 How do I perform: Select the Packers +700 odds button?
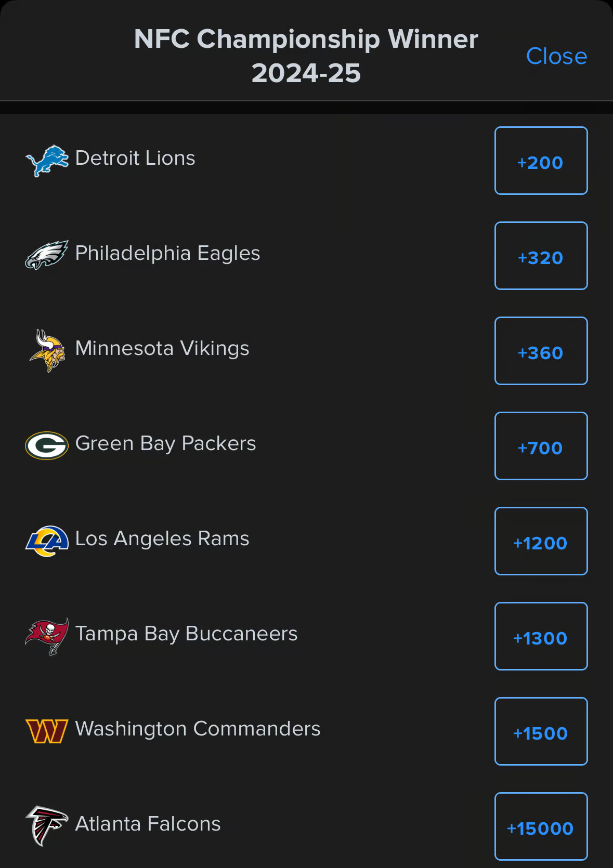pos(541,446)
